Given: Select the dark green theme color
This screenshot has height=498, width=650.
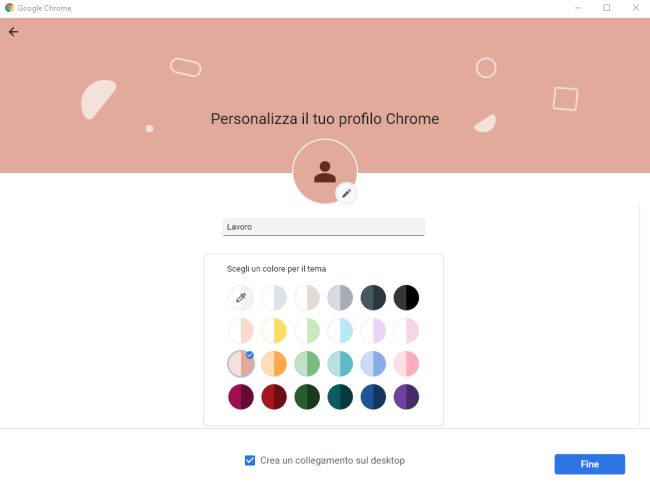Looking at the screenshot, I should 307,397.
